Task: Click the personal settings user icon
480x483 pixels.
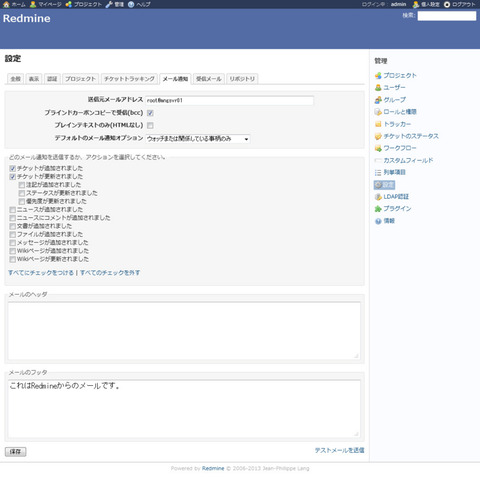Action: (x=416, y=4)
